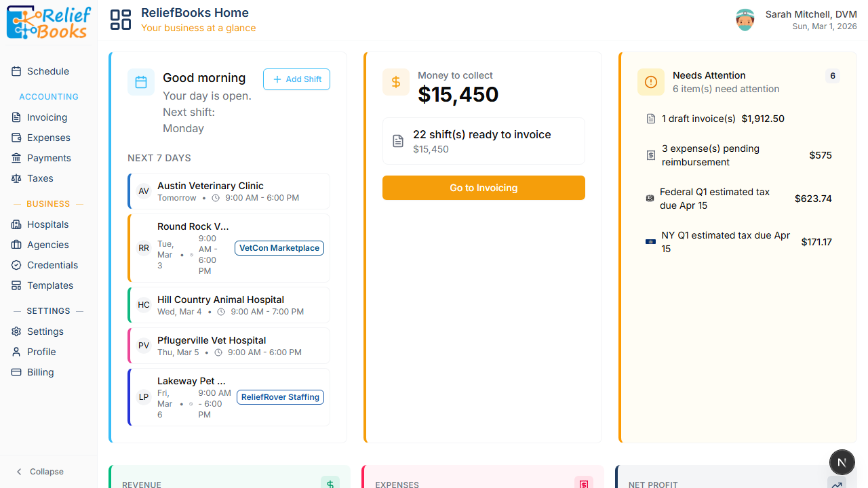Click the Credentials badge icon in sidebar

click(16, 265)
